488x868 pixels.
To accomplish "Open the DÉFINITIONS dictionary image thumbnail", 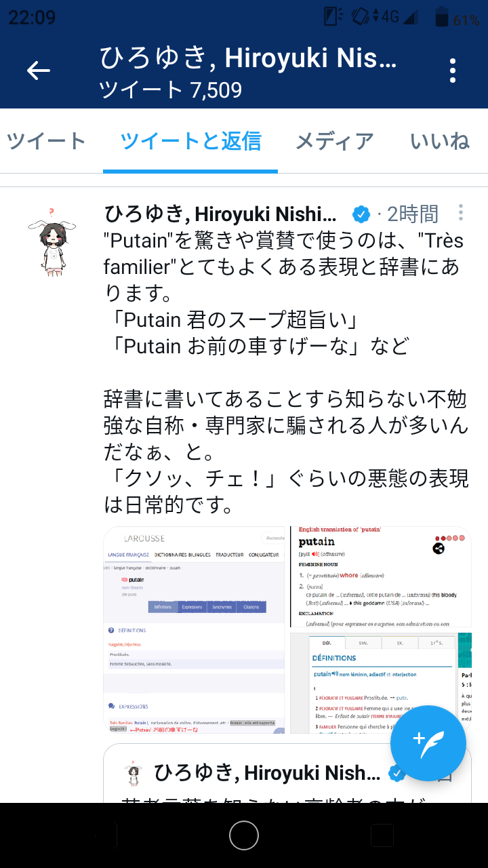I will pyautogui.click(x=373, y=683).
